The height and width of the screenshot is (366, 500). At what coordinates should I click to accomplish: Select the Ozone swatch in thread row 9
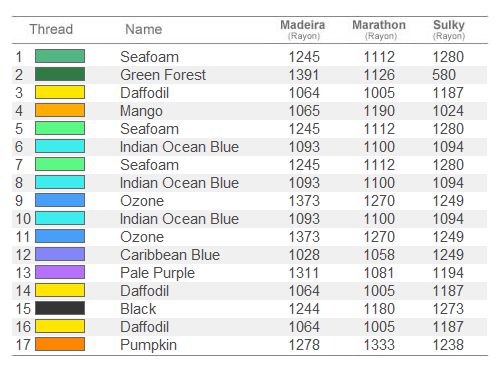tap(60, 200)
